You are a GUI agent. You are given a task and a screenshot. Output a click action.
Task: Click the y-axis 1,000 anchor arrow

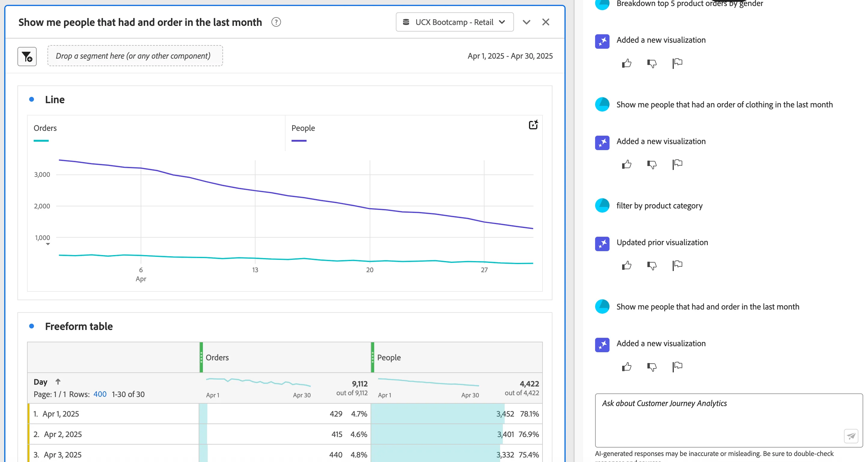pos(48,244)
